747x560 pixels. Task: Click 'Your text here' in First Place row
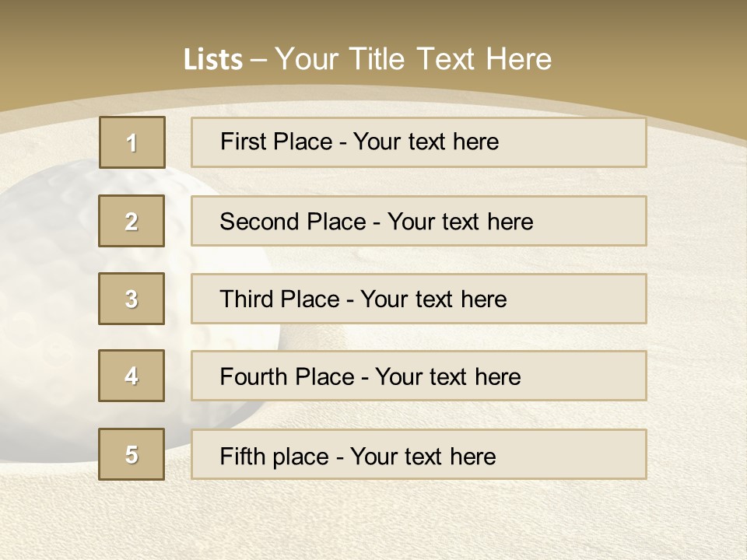point(426,142)
